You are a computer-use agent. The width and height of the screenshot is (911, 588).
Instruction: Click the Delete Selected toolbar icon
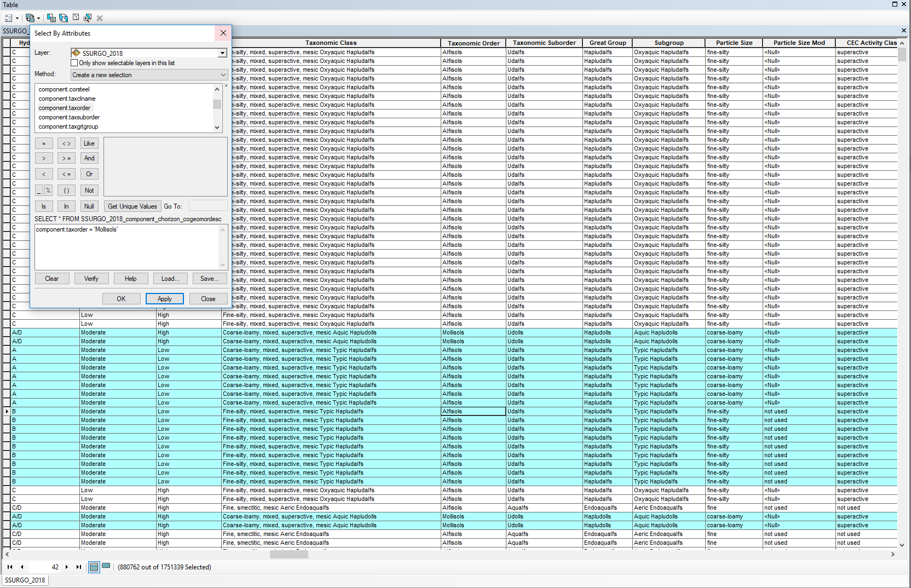pos(100,18)
